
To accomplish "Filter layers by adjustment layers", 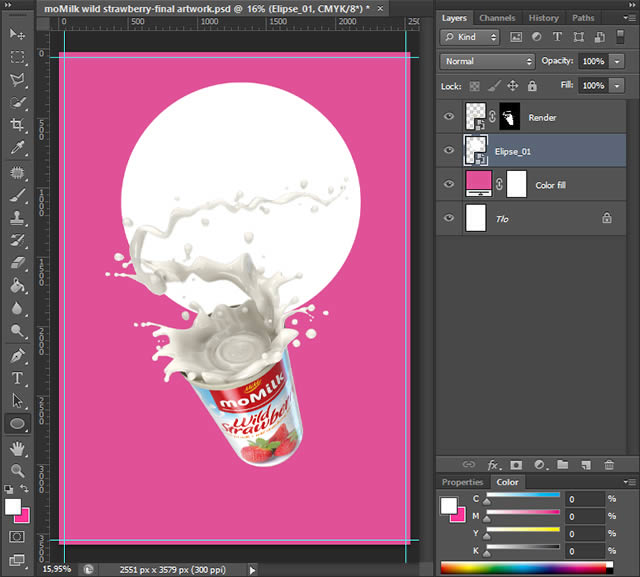I will 536,37.
